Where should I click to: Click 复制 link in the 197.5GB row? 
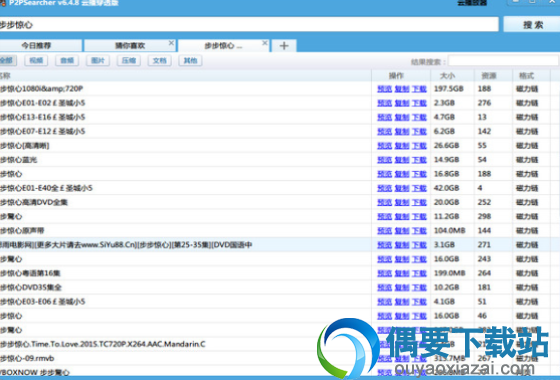click(x=402, y=89)
